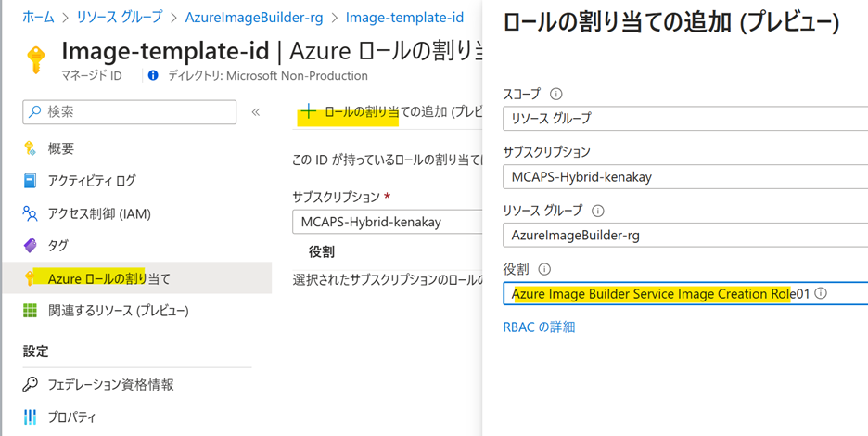Collapse the sidebar with double-chevron icon

tap(256, 112)
